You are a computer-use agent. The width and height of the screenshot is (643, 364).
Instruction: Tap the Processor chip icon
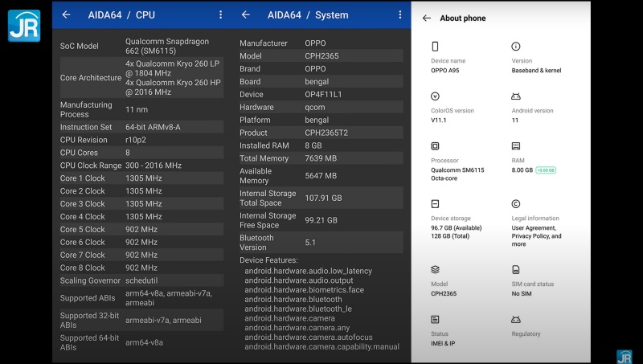click(x=435, y=146)
